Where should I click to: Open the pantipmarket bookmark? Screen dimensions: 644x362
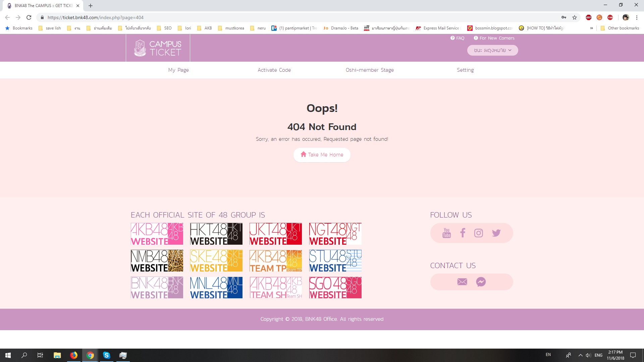tap(294, 28)
